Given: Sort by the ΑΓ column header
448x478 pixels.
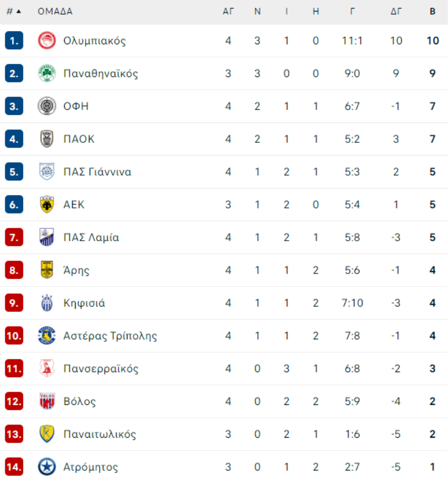Looking at the screenshot, I should click(x=228, y=11).
